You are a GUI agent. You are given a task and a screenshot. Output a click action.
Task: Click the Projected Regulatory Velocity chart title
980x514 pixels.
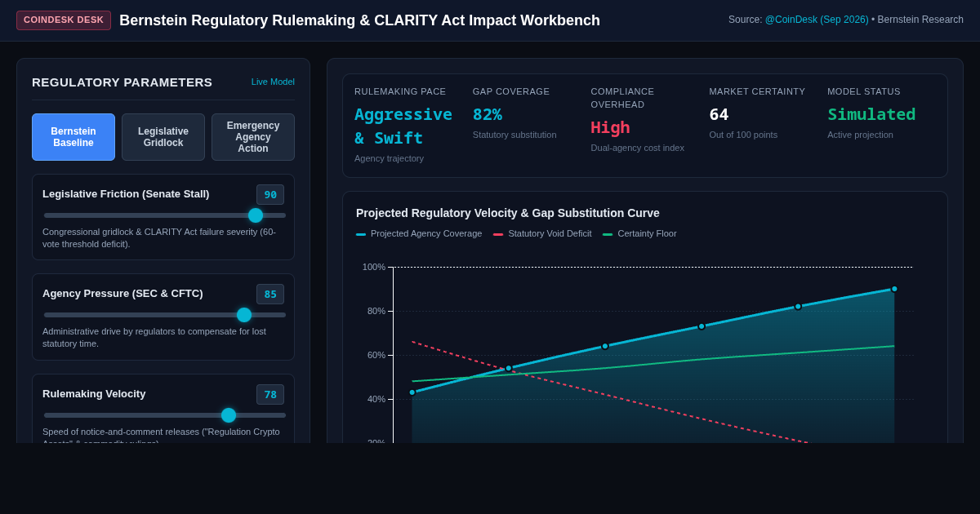point(508,213)
